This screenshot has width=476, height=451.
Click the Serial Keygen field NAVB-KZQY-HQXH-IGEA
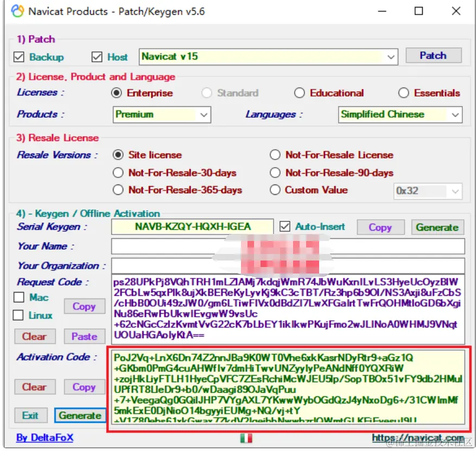[193, 227]
